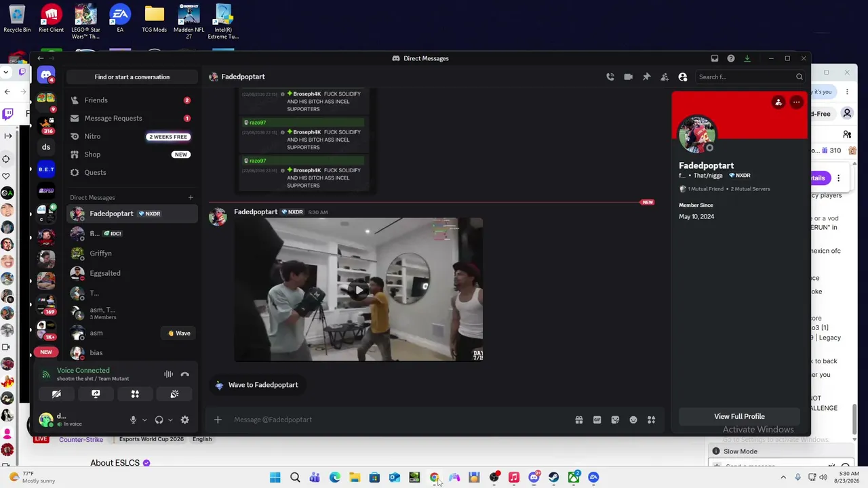Expand headphone output options arrow
The height and width of the screenshot is (488, 868).
pos(170,420)
